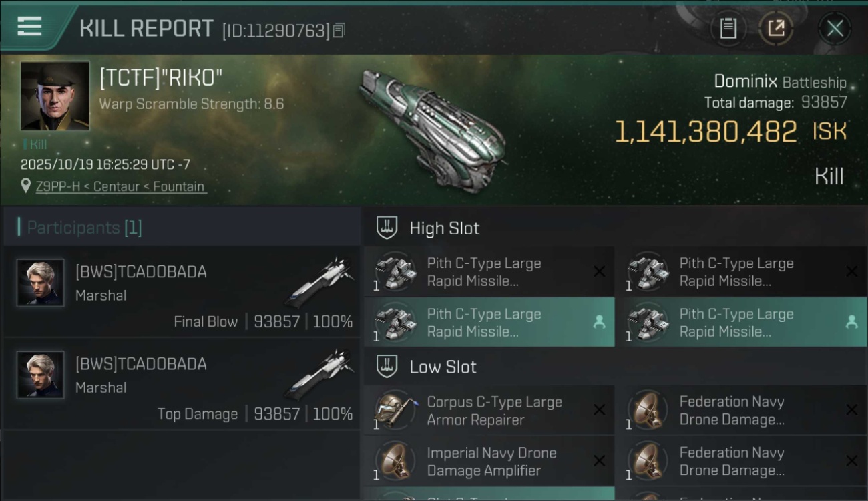
Task: Click the Final Blow Marshal ship icon
Action: tap(319, 281)
